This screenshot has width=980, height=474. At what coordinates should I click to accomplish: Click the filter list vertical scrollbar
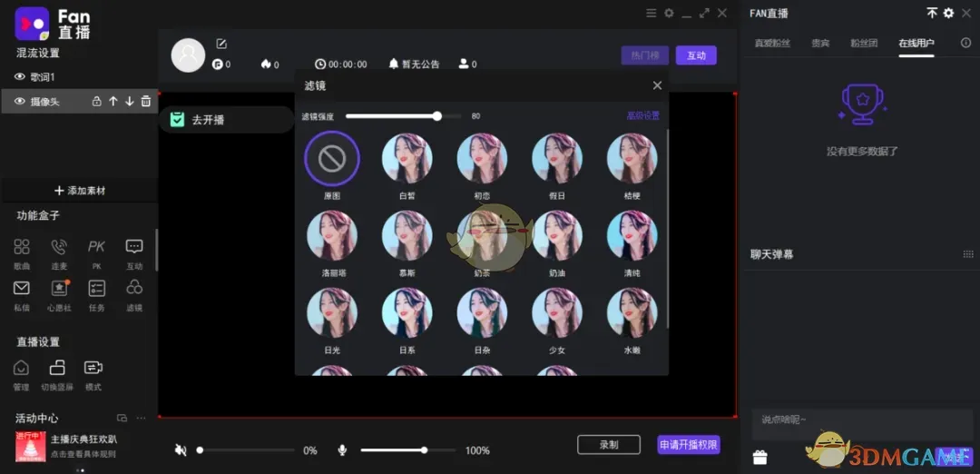click(x=667, y=228)
